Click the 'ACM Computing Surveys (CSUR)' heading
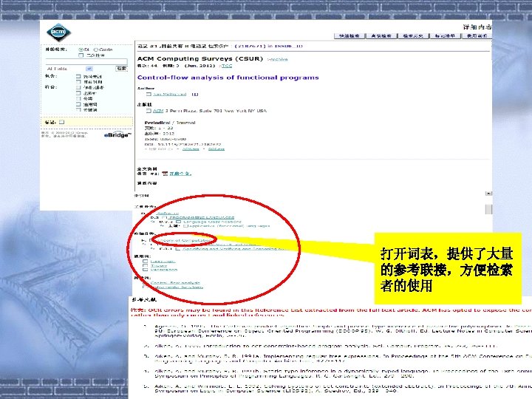Image resolution: width=532 pixels, height=399 pixels. [x=200, y=58]
